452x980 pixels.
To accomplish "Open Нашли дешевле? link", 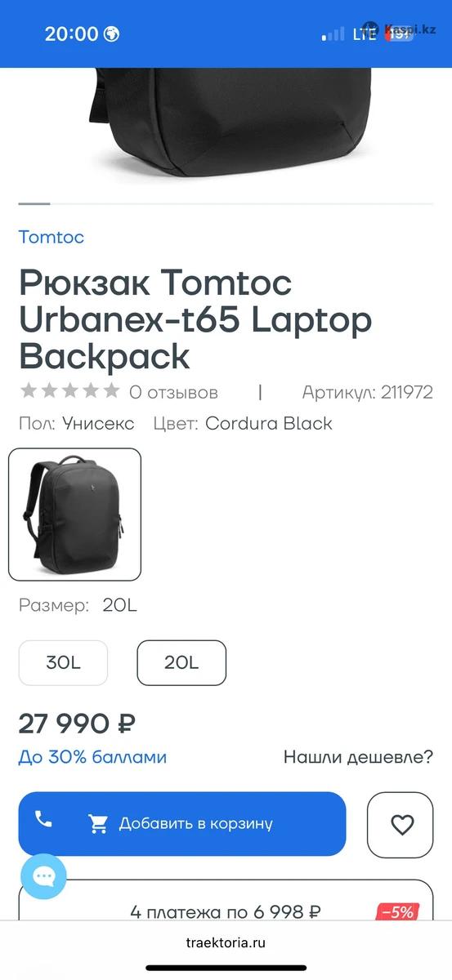I will pyautogui.click(x=358, y=757).
